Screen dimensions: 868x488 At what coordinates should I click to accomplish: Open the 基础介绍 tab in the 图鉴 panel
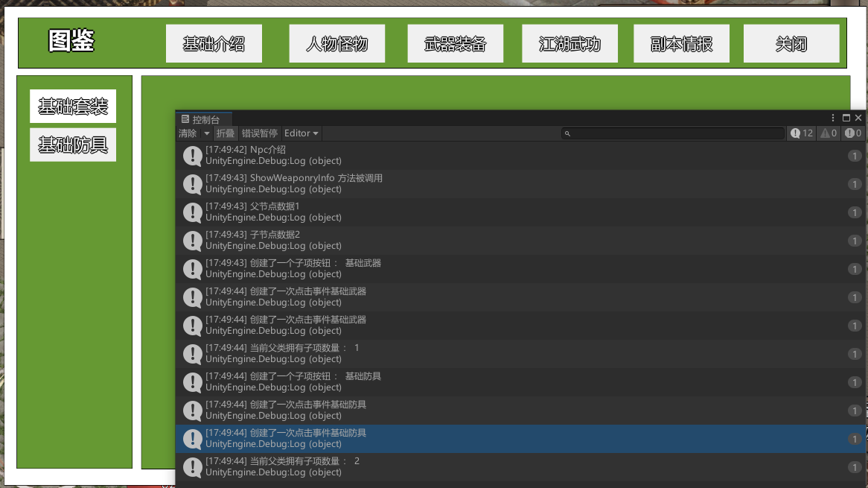[x=214, y=43]
